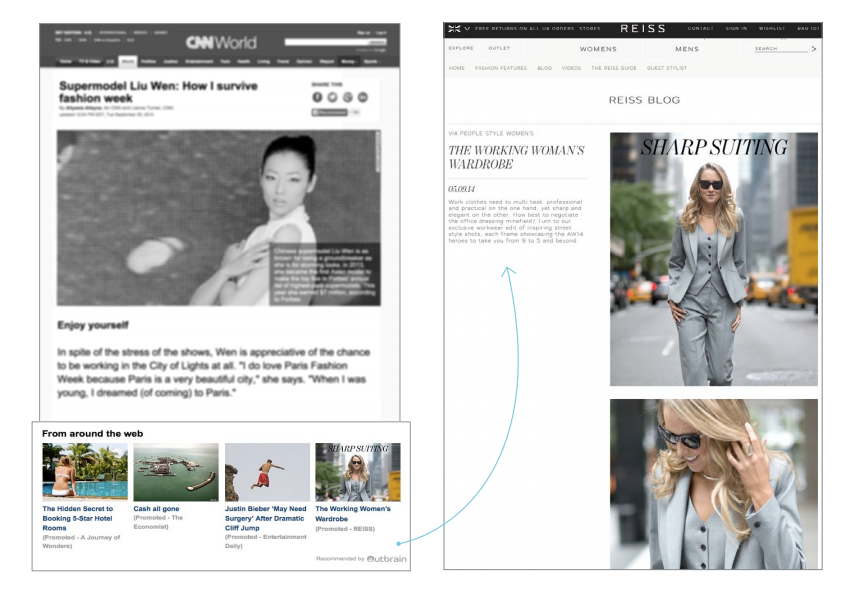Click the 'Enjoy yourself' subheading in CNN article
This screenshot has height=598, width=866.
pyautogui.click(x=93, y=325)
